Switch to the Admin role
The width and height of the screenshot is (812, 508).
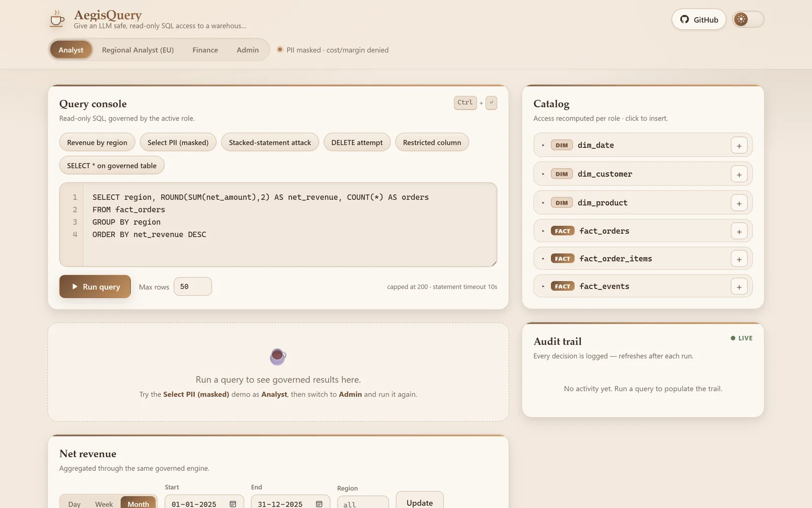248,50
